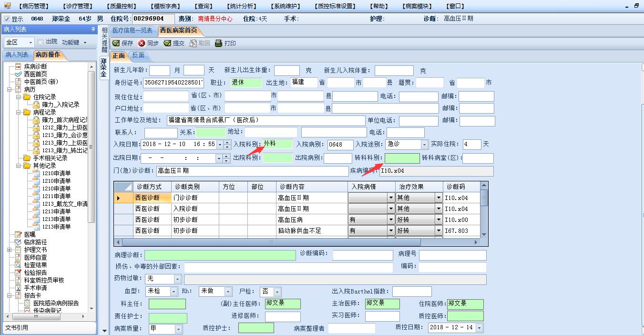Click the 身份证号 input field
The image size is (644, 335).
[x=174, y=83]
